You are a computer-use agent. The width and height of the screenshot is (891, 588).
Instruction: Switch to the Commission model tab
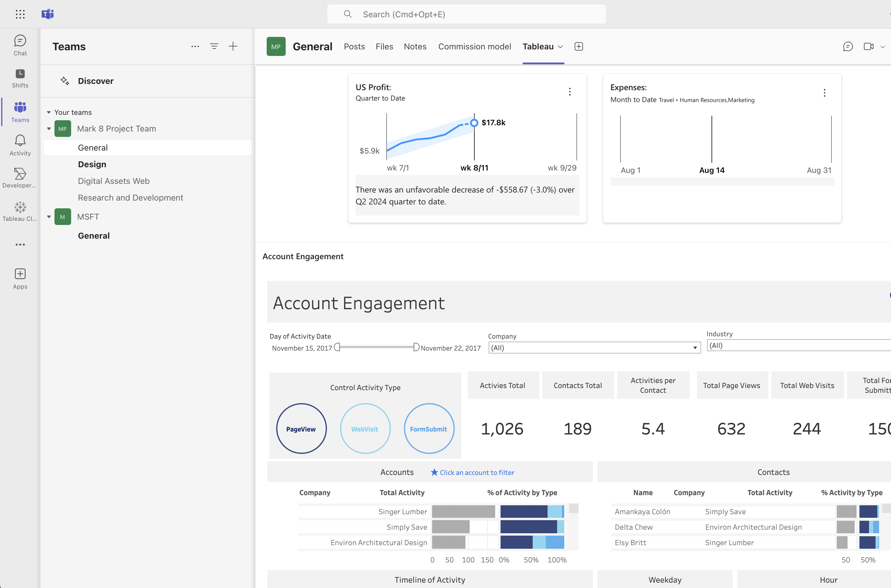point(474,46)
